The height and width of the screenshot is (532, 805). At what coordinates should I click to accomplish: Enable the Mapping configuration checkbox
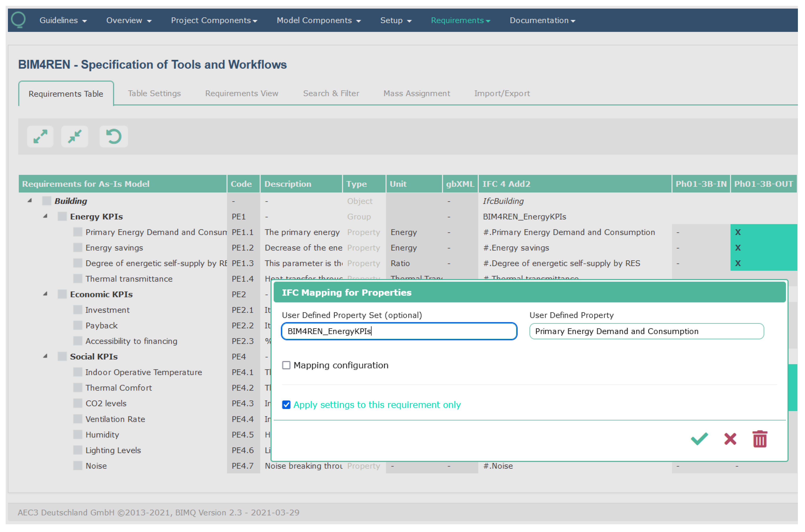tap(286, 365)
